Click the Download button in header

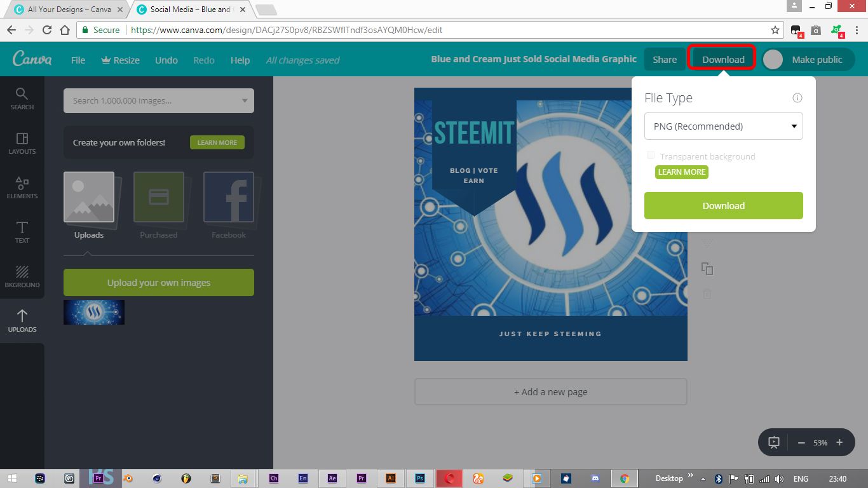pyautogui.click(x=723, y=59)
